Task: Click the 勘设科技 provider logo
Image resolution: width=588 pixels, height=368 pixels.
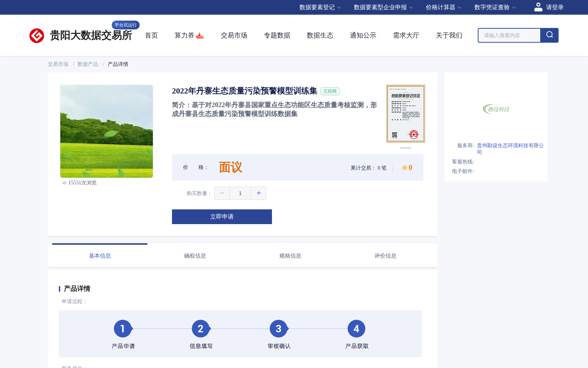Action: click(x=496, y=109)
